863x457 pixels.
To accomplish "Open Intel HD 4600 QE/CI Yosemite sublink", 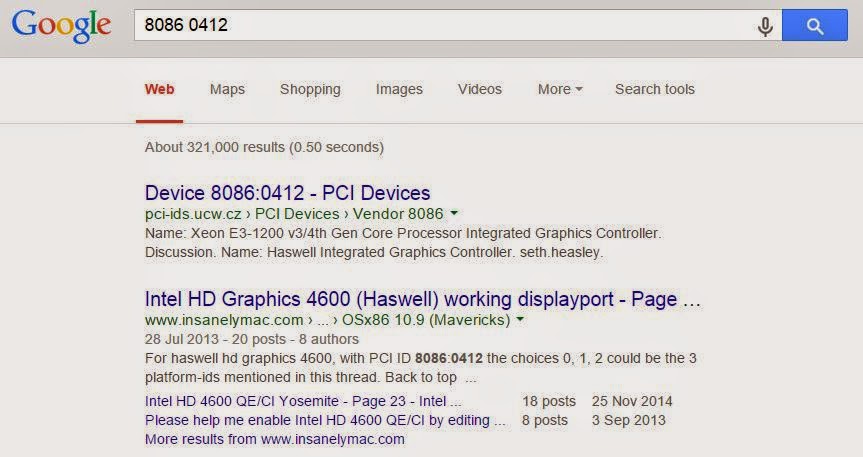I will 303,401.
